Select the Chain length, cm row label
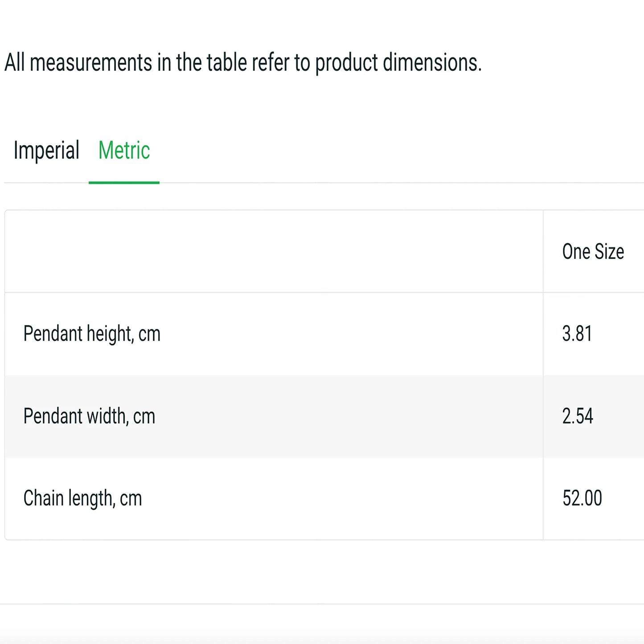Image resolution: width=644 pixels, height=644 pixels. point(82,498)
